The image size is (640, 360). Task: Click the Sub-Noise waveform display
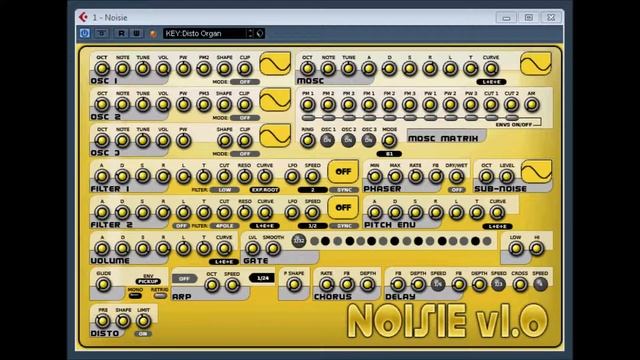click(x=536, y=171)
